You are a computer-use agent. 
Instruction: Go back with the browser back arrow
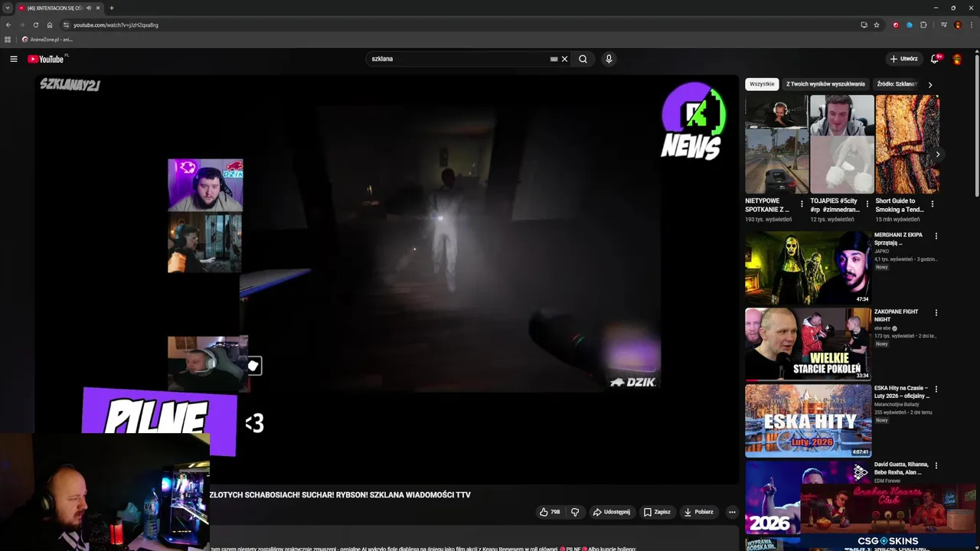point(8,24)
